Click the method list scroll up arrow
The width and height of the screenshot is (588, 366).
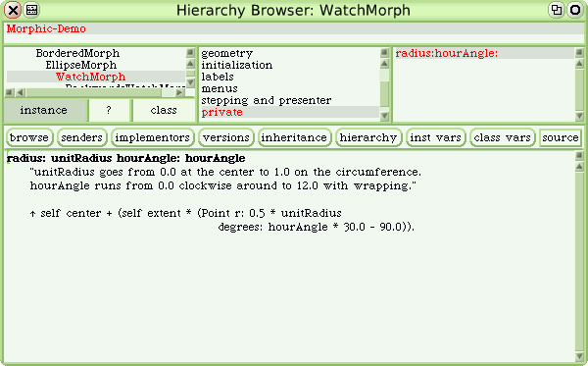pos(579,64)
